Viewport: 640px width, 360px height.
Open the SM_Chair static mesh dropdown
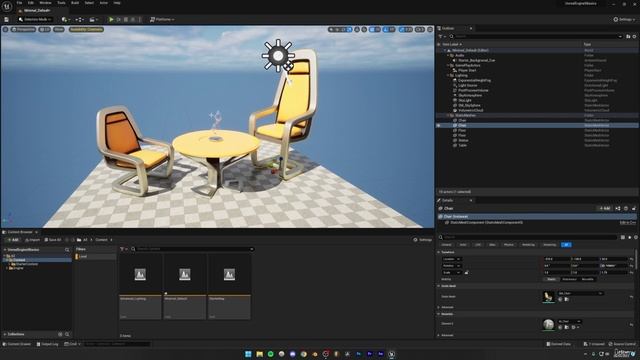[x=580, y=293]
